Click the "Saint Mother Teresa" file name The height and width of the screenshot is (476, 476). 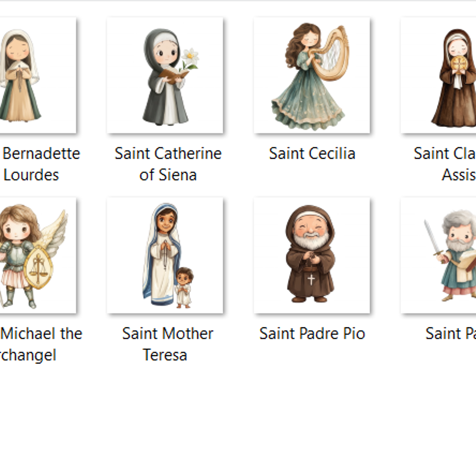[167, 344]
